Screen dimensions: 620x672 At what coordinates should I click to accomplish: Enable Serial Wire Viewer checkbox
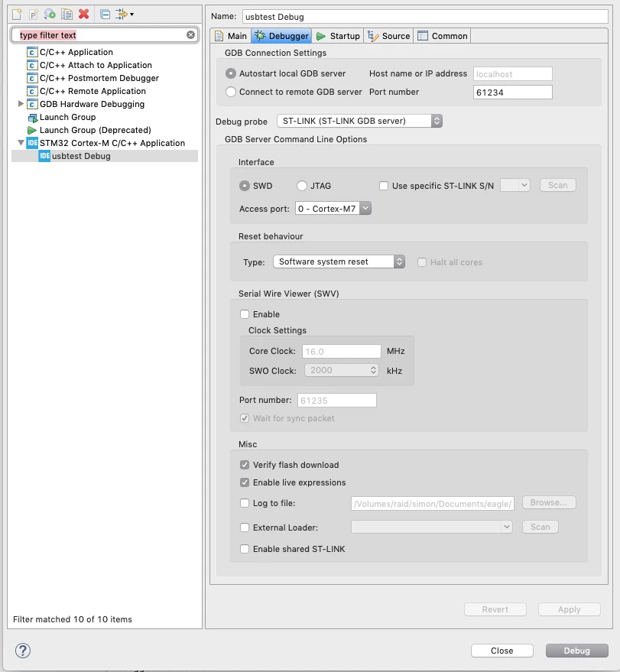point(244,314)
